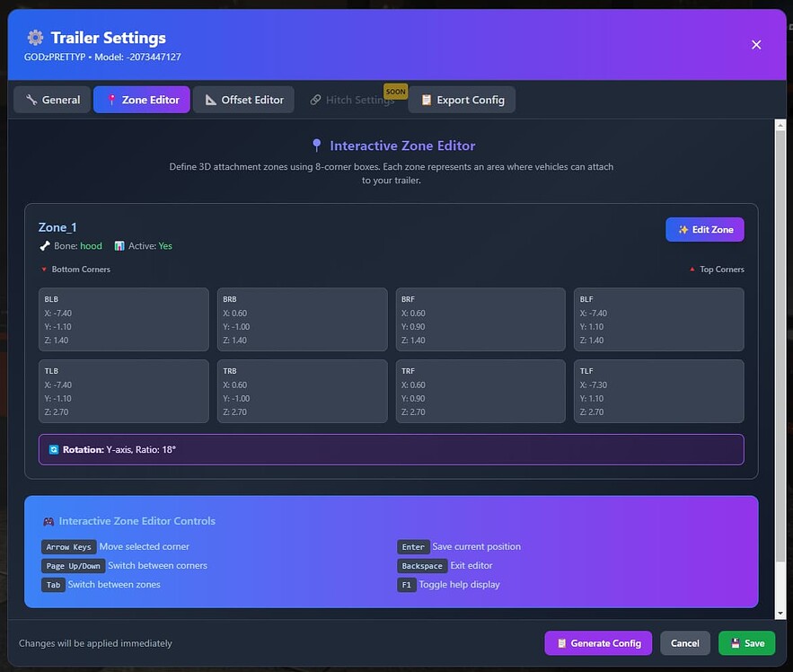Click the pin icon above Interactive Zone Editor heading
Image resolution: width=793 pixels, height=672 pixels.
(316, 145)
